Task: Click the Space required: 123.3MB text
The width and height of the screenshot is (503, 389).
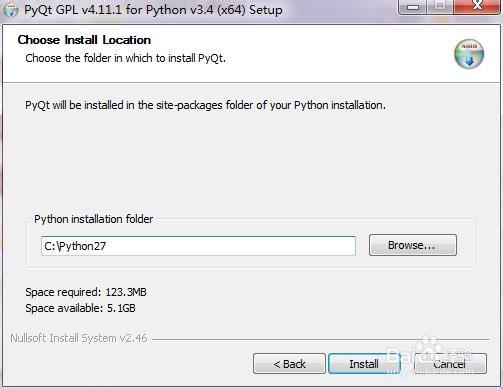Action: [x=86, y=292]
